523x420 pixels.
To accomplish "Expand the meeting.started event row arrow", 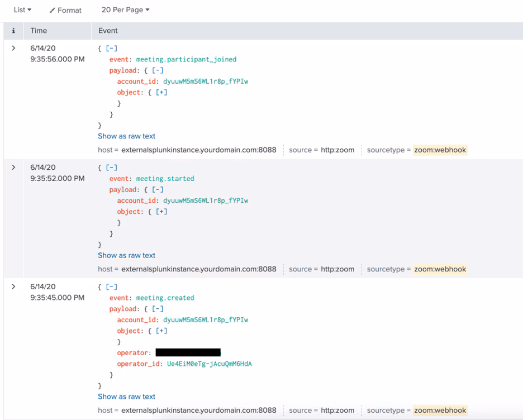I will (13, 168).
